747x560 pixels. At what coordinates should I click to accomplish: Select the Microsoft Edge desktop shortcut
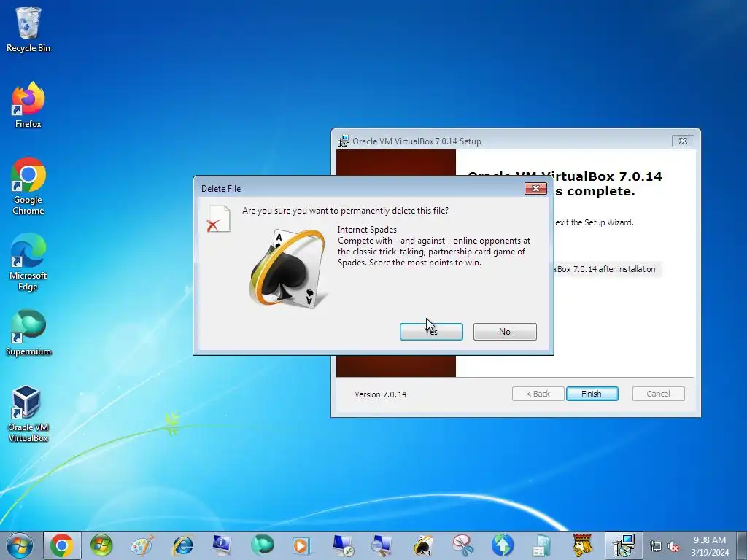(28, 262)
